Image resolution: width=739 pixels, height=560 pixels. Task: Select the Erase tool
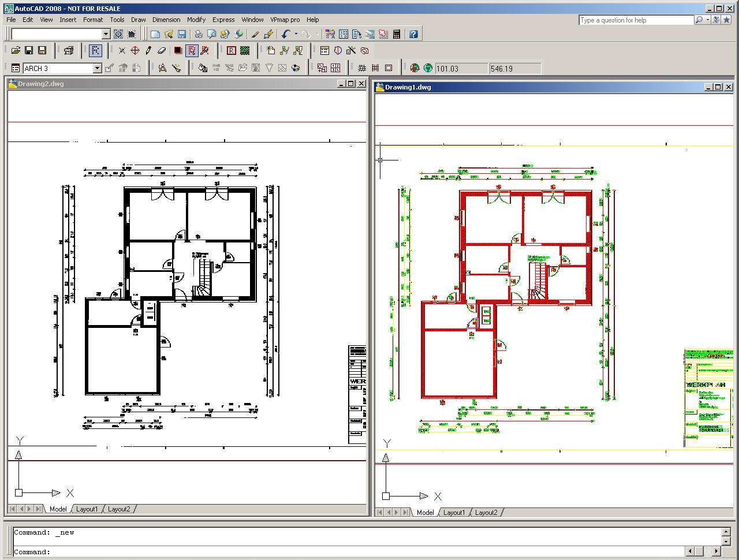tap(163, 51)
